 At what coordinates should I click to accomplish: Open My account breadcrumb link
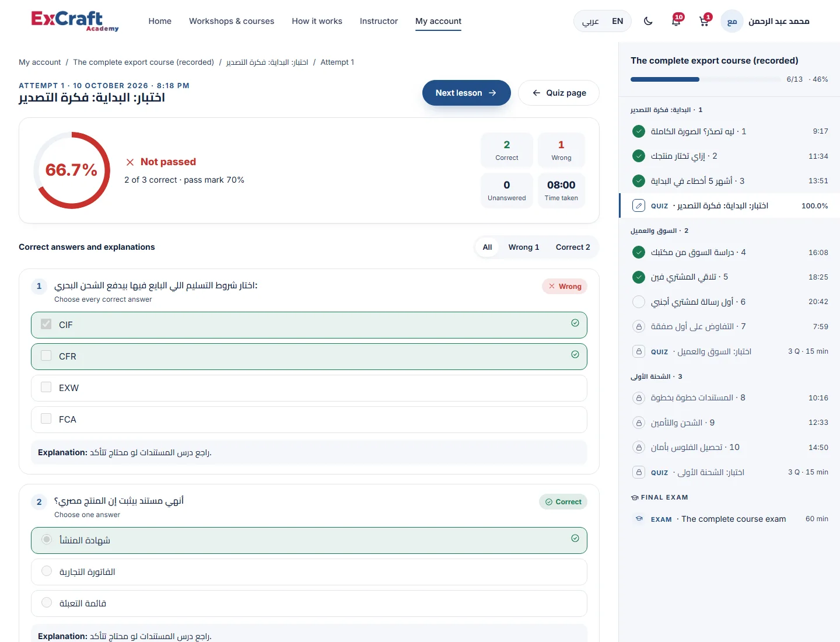(40, 62)
